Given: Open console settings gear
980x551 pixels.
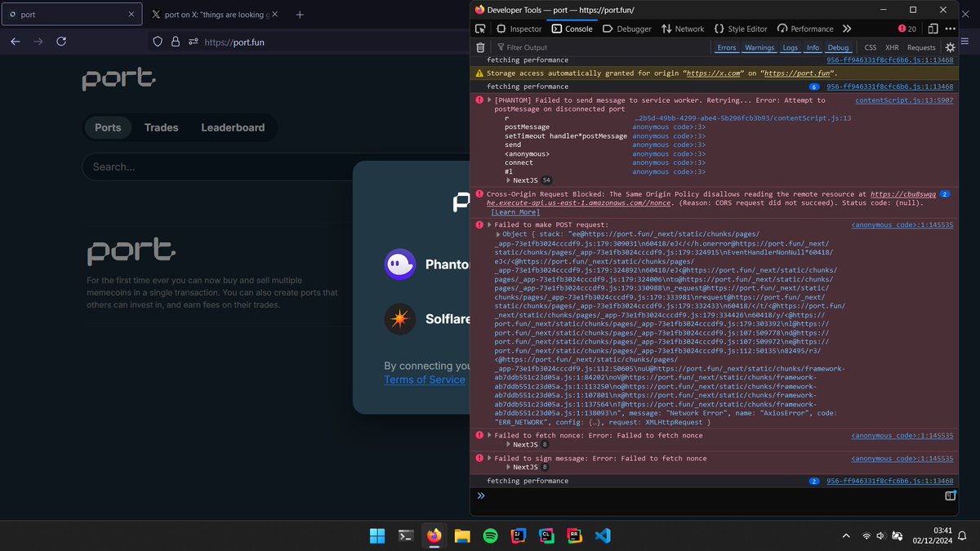Looking at the screenshot, I should 950,47.
